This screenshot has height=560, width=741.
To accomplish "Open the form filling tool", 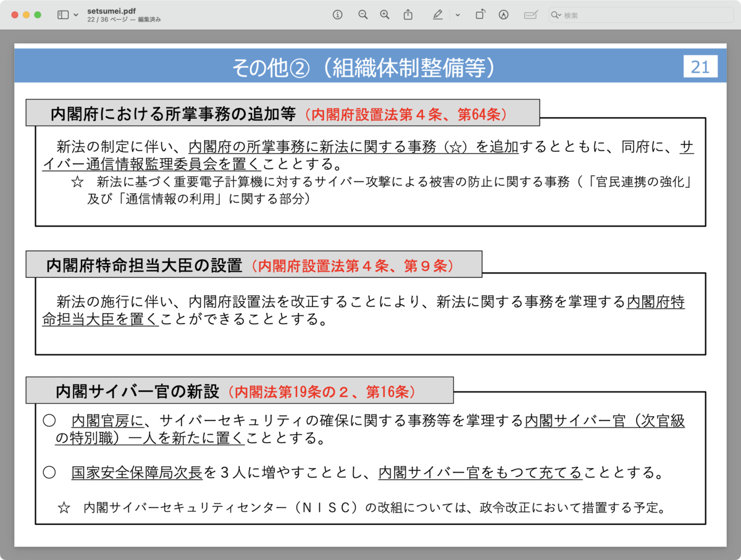I will click(530, 15).
